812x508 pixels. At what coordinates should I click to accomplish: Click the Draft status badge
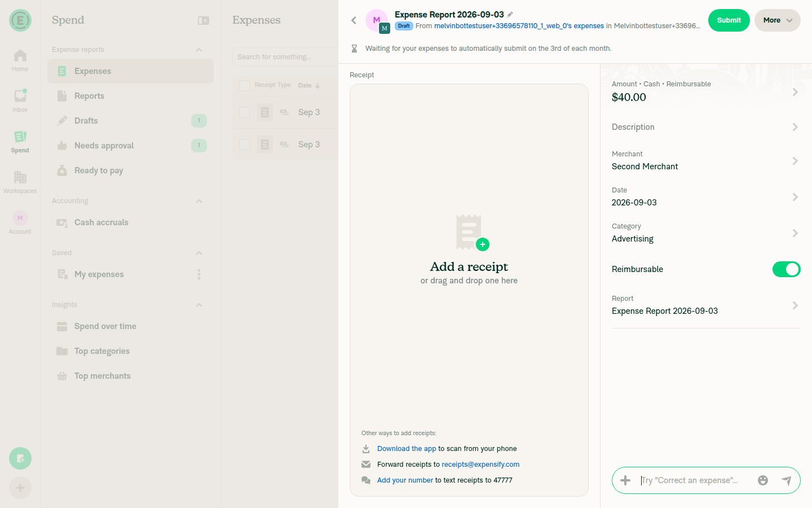pos(404,26)
